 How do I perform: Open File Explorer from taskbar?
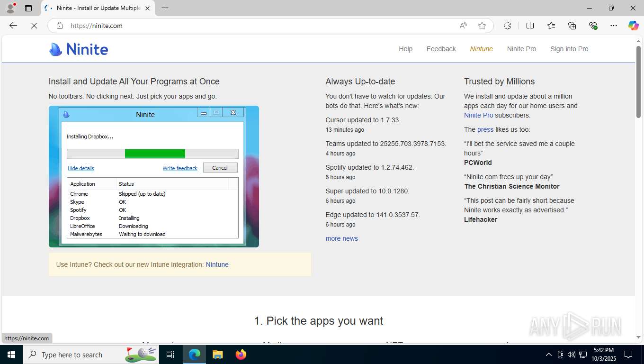[217, 355]
